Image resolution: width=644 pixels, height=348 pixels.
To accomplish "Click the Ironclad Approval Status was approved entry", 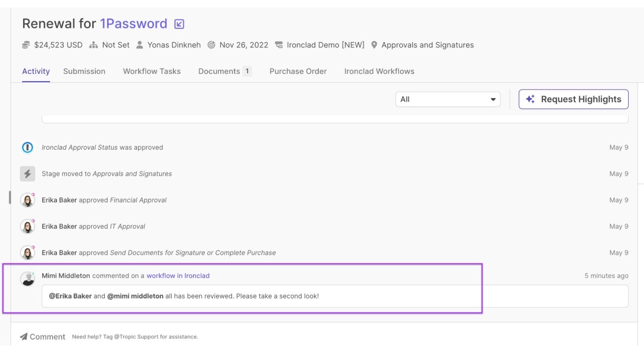I will [102, 148].
